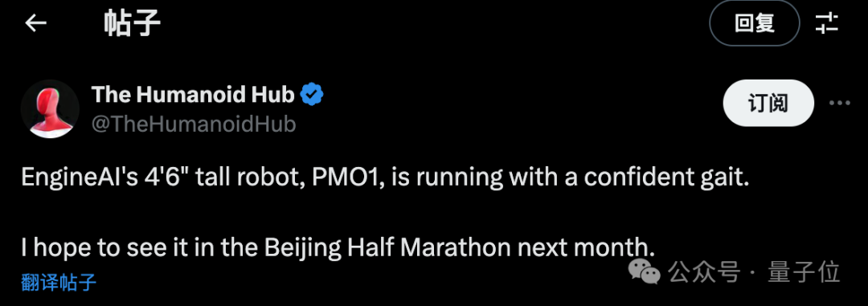
Task: Open The Humanoid Hub display name
Action: tap(193, 96)
